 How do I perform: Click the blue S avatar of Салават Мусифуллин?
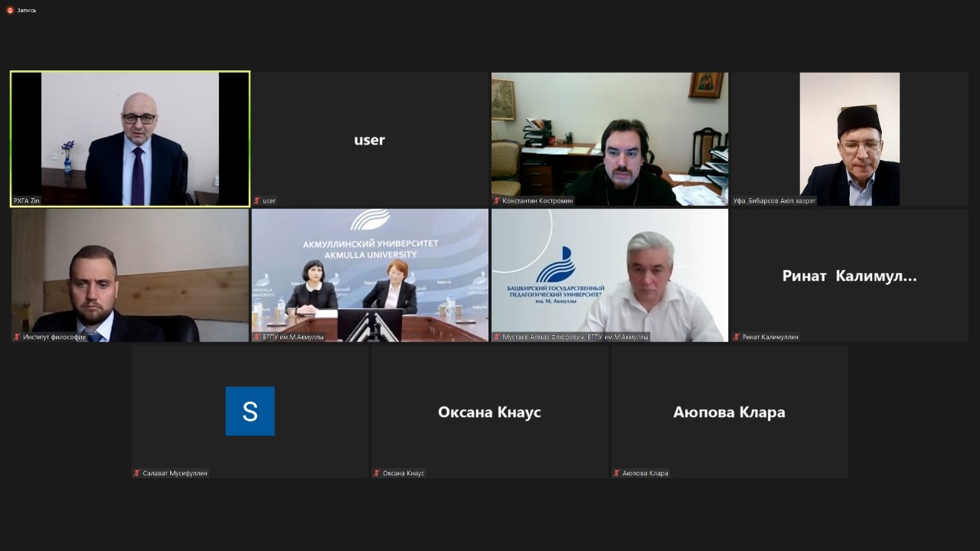tap(250, 411)
